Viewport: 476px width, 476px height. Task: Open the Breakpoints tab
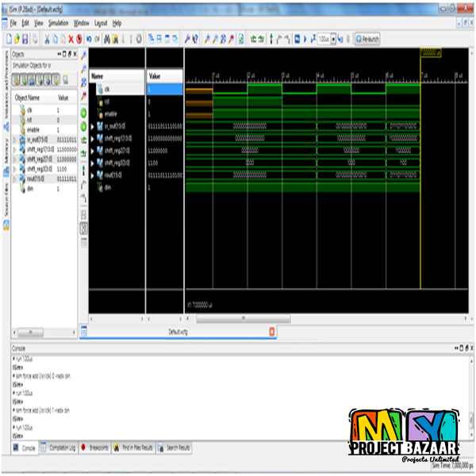tap(95, 448)
